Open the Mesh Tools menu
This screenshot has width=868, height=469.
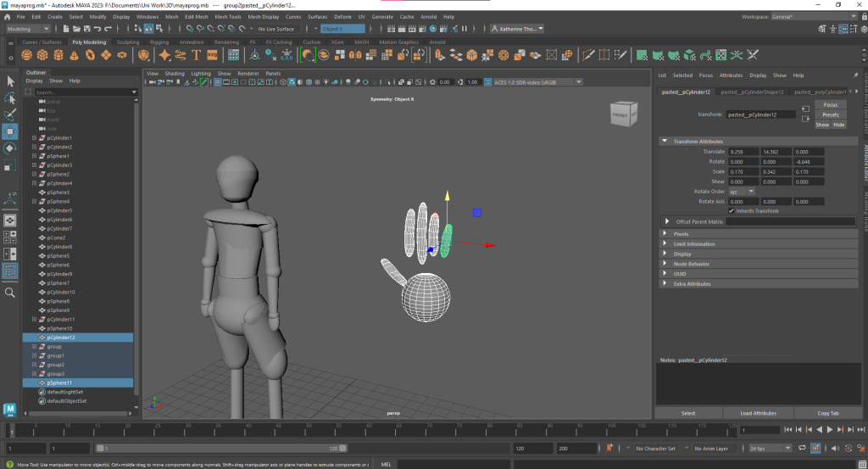(x=227, y=16)
